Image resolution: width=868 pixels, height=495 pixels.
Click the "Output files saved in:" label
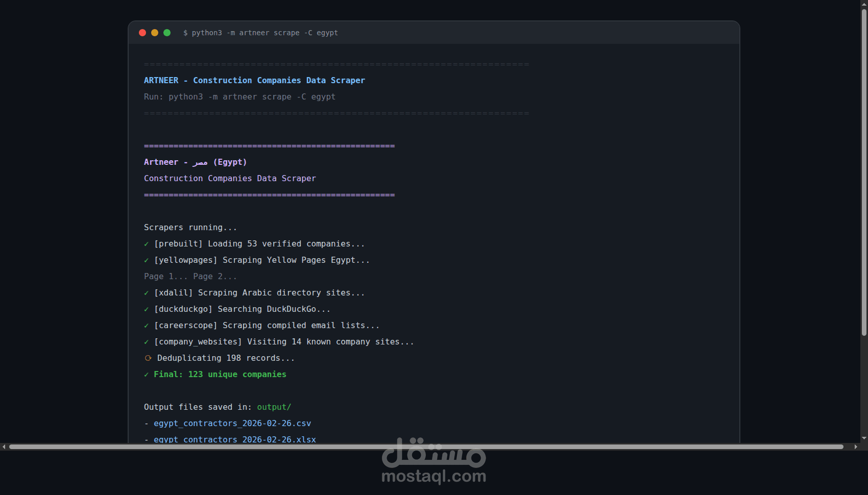[198, 407]
